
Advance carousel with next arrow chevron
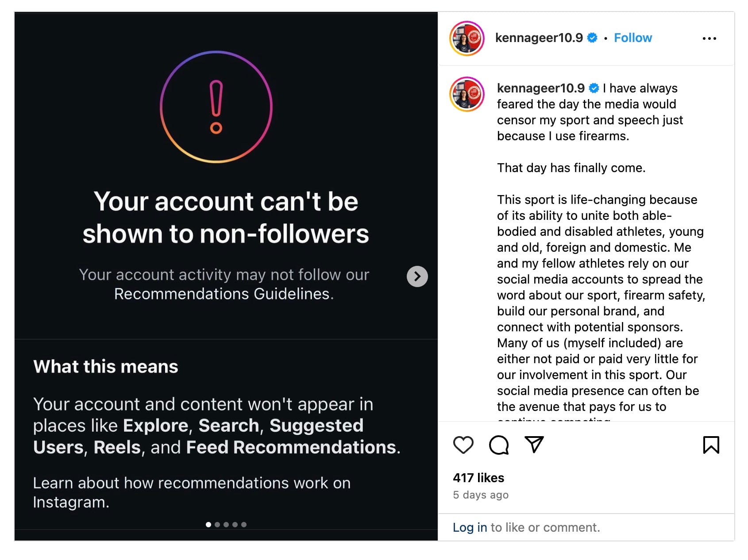tap(417, 276)
